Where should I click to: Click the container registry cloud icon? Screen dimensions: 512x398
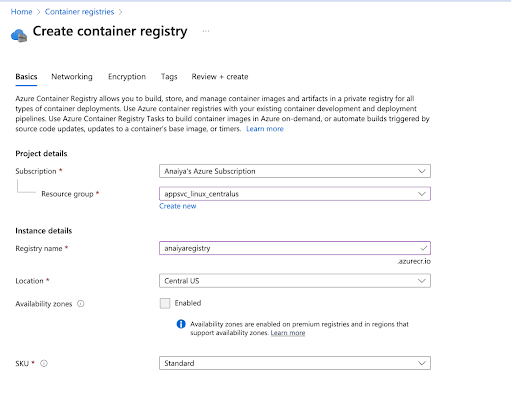19,35
